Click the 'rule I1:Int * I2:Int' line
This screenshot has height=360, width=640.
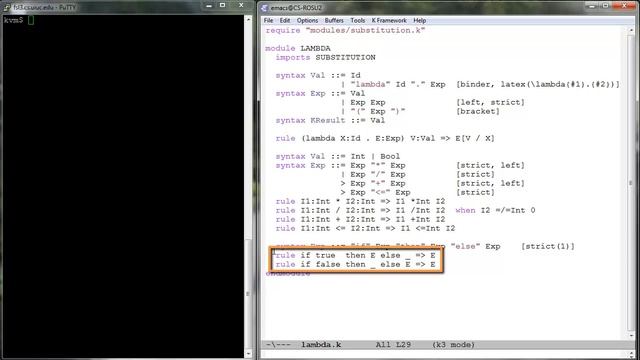pos(360,201)
